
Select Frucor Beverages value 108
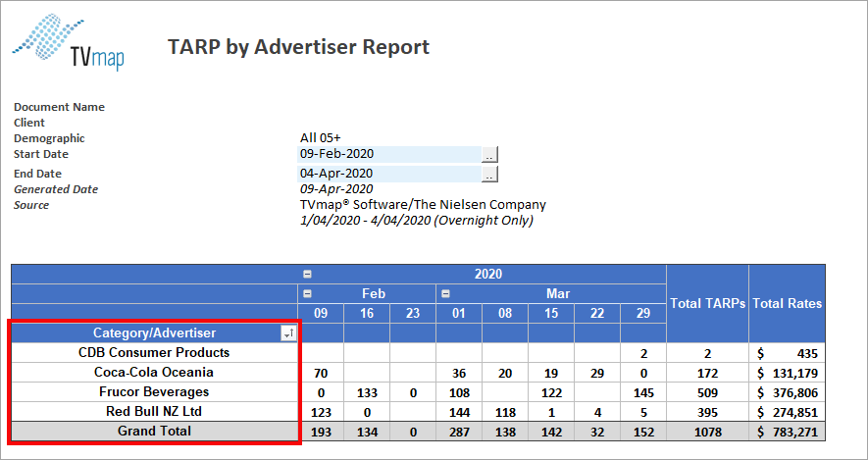click(459, 393)
